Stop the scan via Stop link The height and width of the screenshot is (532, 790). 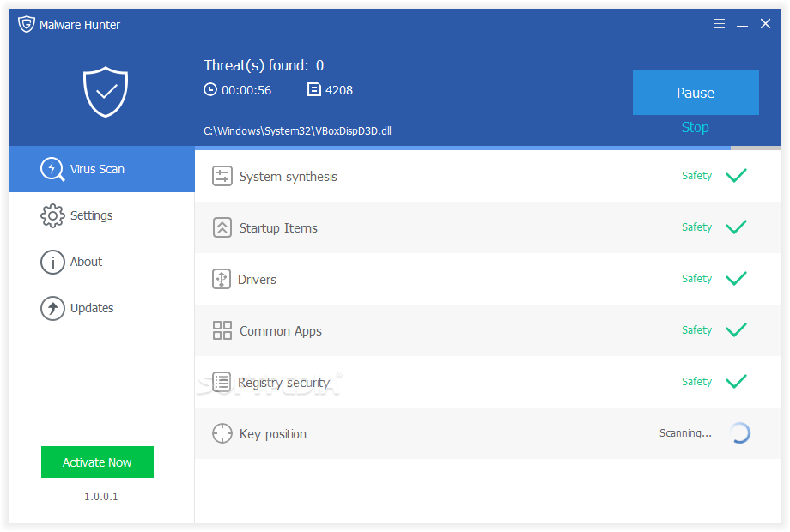click(x=695, y=127)
